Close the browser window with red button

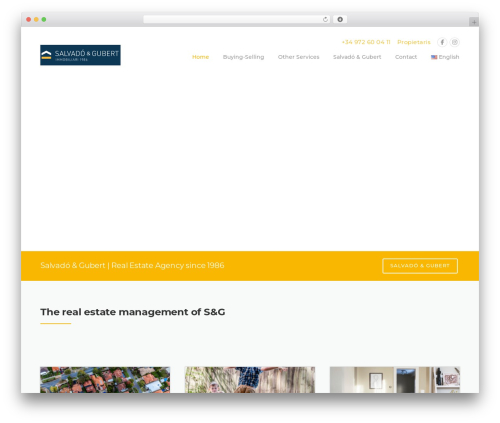tap(29, 20)
